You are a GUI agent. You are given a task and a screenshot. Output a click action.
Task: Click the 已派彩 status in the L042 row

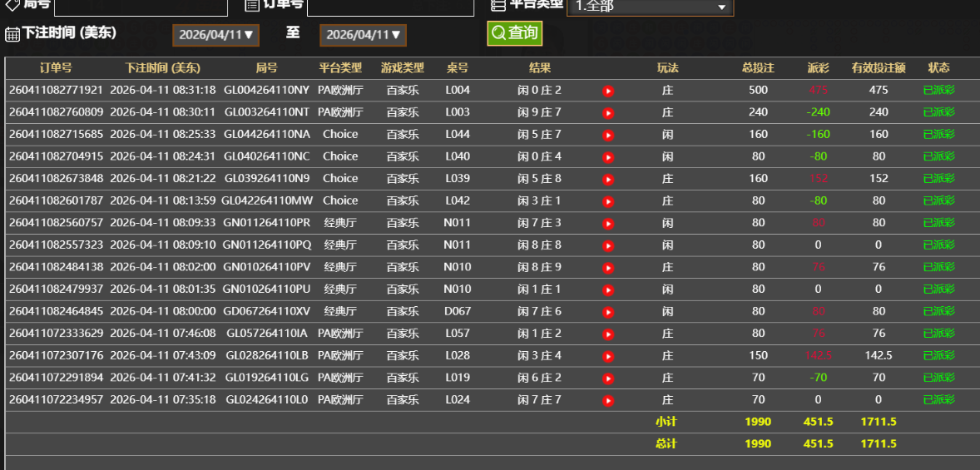click(938, 200)
